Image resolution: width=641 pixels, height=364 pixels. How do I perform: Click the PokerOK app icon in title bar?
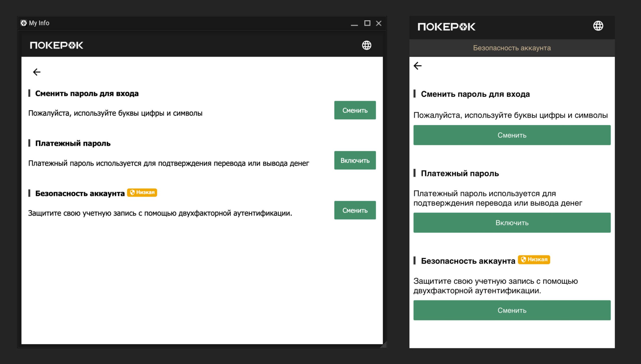tap(24, 23)
